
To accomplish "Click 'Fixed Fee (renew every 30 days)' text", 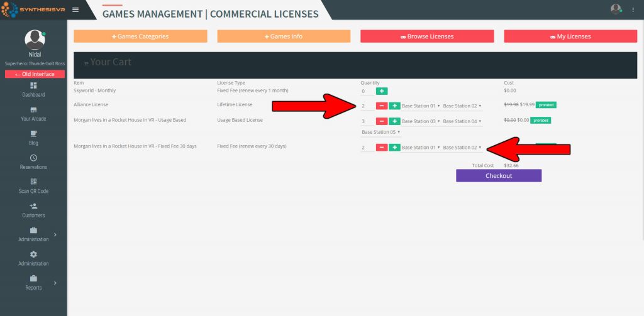I will pos(252,146).
